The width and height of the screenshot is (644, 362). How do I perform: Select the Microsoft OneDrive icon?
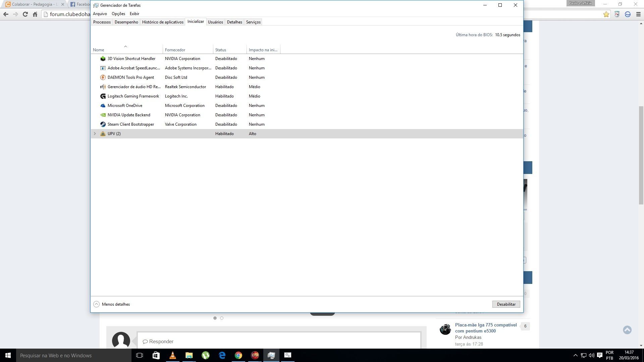tap(103, 106)
